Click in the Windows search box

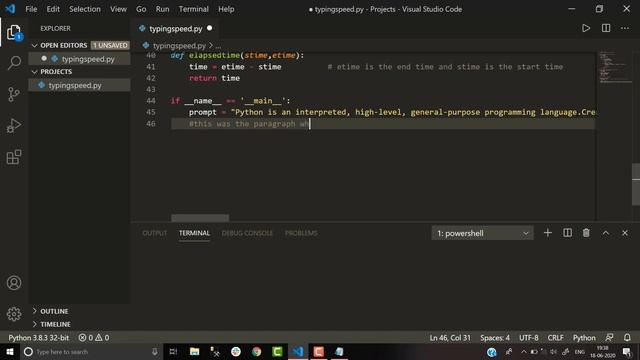(x=91, y=351)
